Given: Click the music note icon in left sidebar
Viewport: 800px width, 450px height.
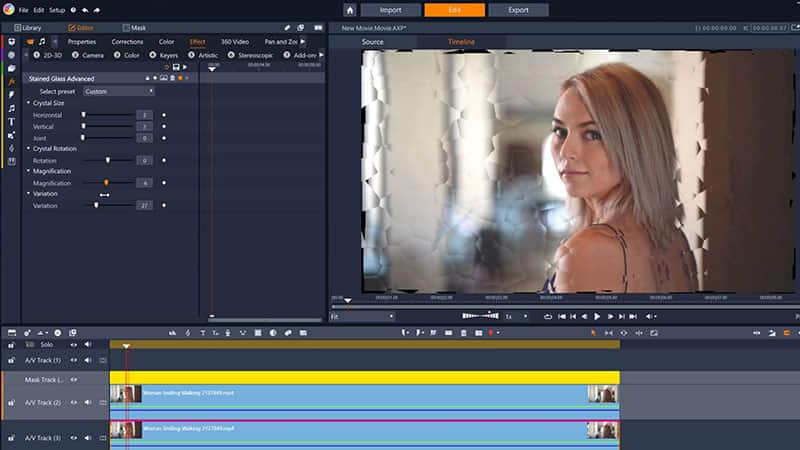Looking at the screenshot, I should pyautogui.click(x=11, y=108).
